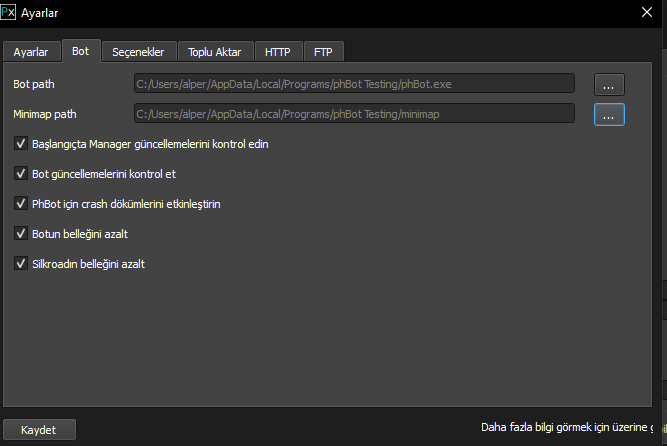667x446 pixels.
Task: Switch to the HTTP tab
Action: (277, 51)
